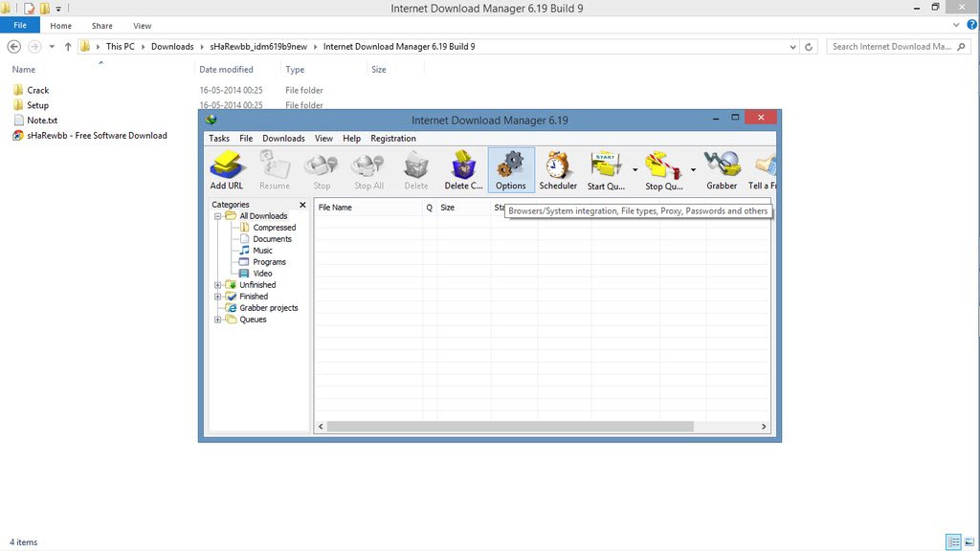Click the Resume toolbar icon
This screenshot has height=551, width=980.
(x=275, y=170)
